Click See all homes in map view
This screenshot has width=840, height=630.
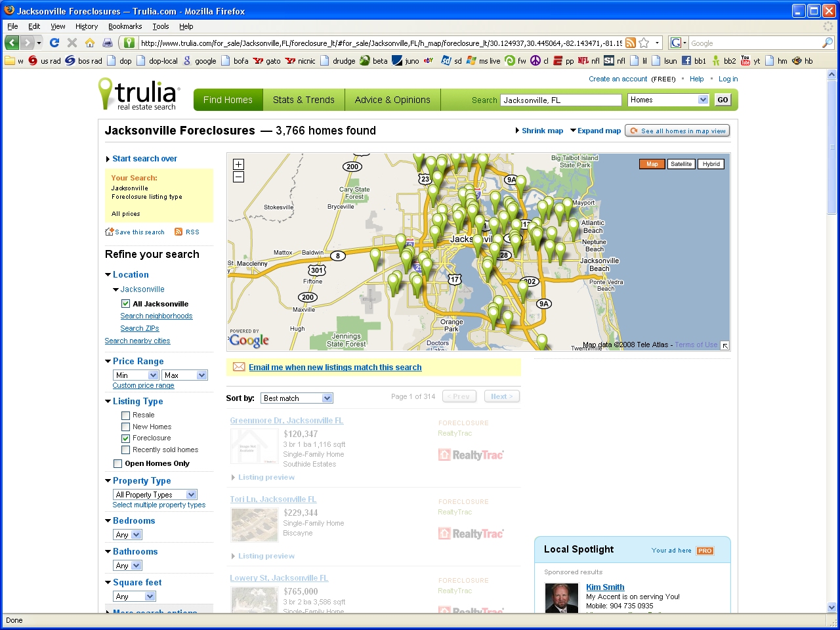[677, 131]
